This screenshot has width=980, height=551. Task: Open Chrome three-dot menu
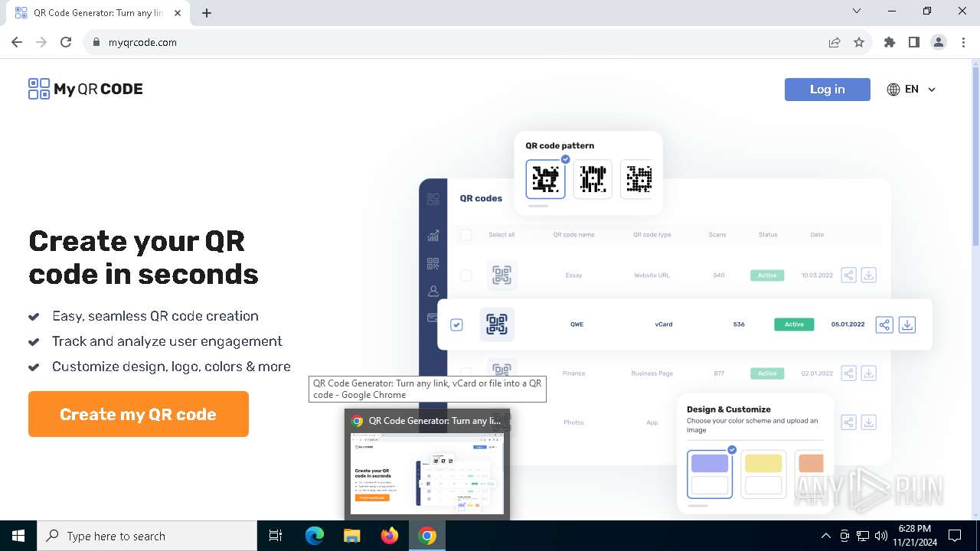click(x=963, y=42)
